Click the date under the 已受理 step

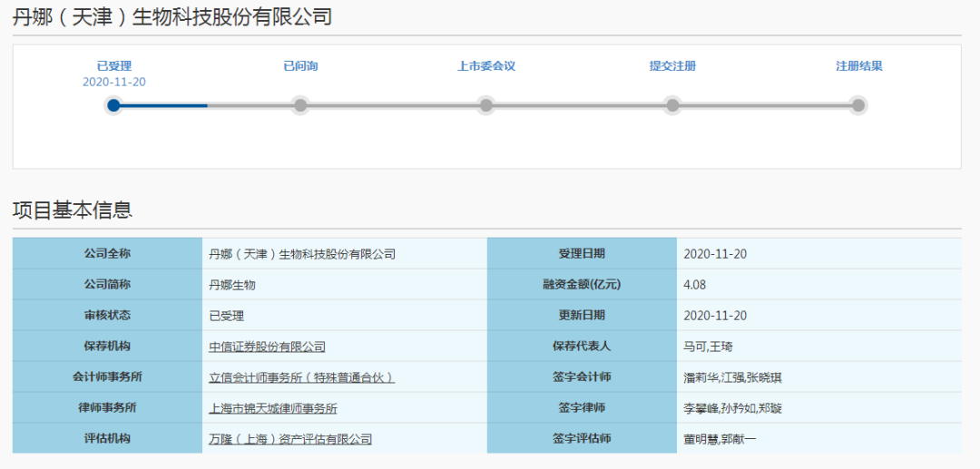point(114,82)
